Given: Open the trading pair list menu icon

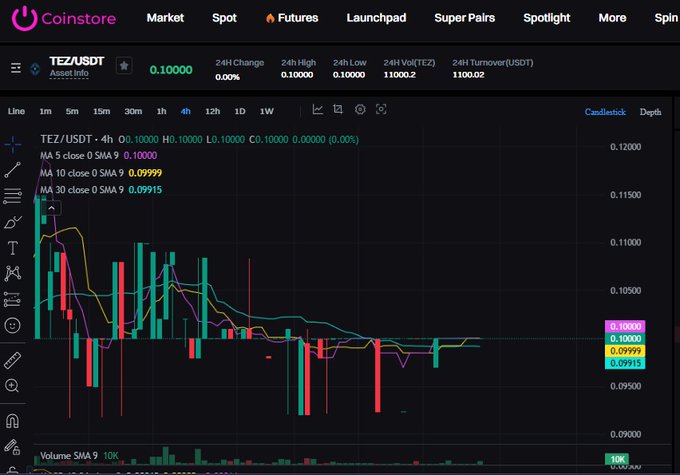Looking at the screenshot, I should [16, 68].
